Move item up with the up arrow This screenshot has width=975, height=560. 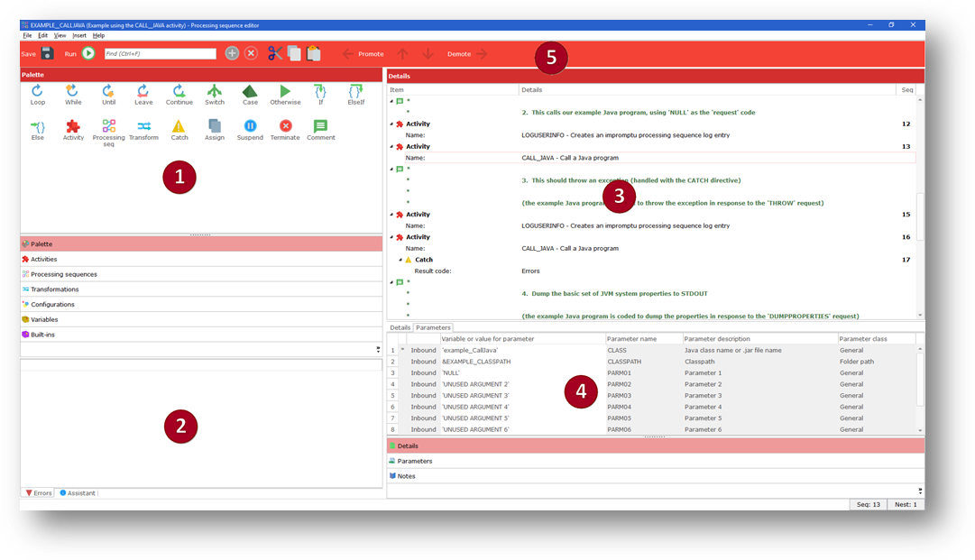pyautogui.click(x=403, y=54)
